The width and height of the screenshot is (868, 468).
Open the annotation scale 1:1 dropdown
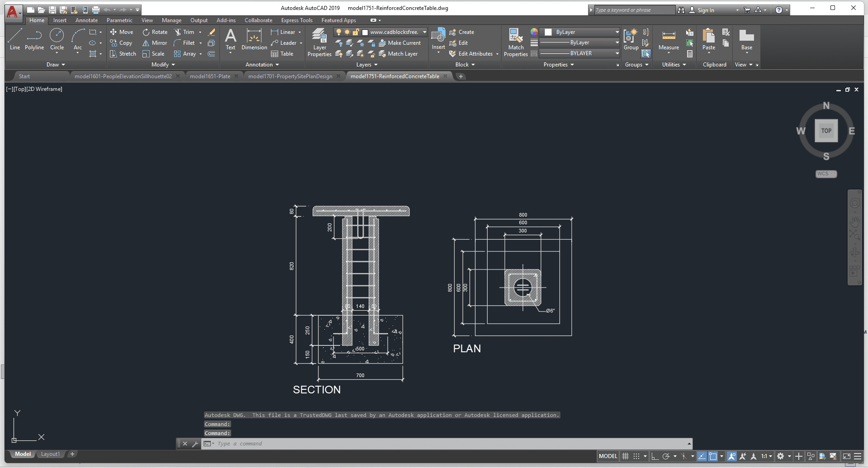click(x=765, y=456)
